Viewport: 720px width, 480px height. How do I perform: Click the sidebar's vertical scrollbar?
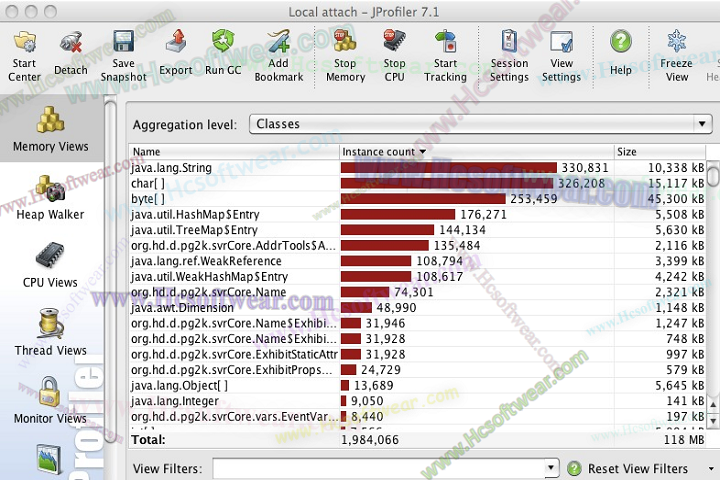110,271
